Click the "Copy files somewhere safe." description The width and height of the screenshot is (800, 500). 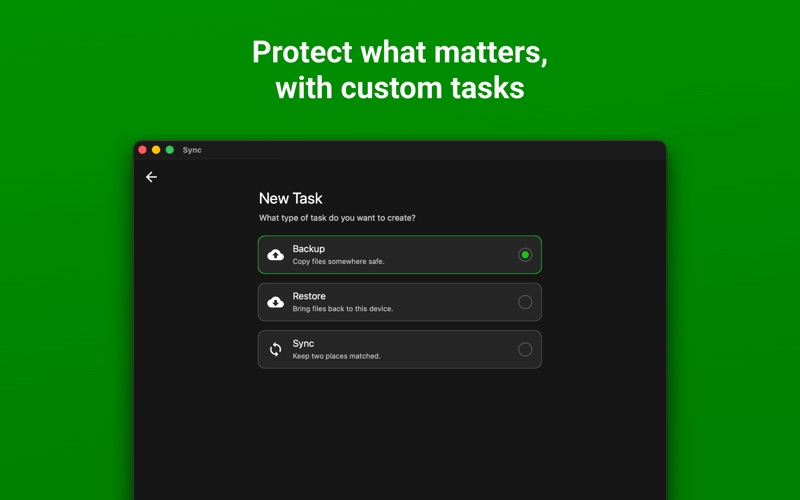click(x=338, y=261)
